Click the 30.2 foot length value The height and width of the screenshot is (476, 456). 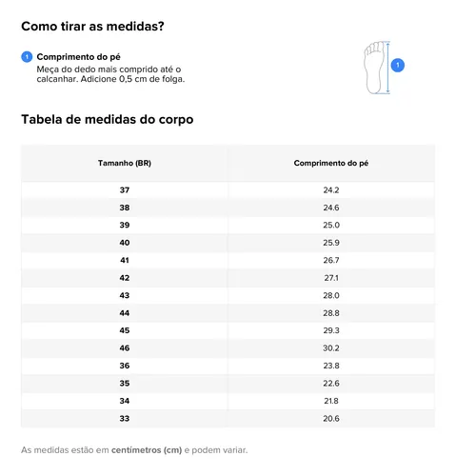331,348
